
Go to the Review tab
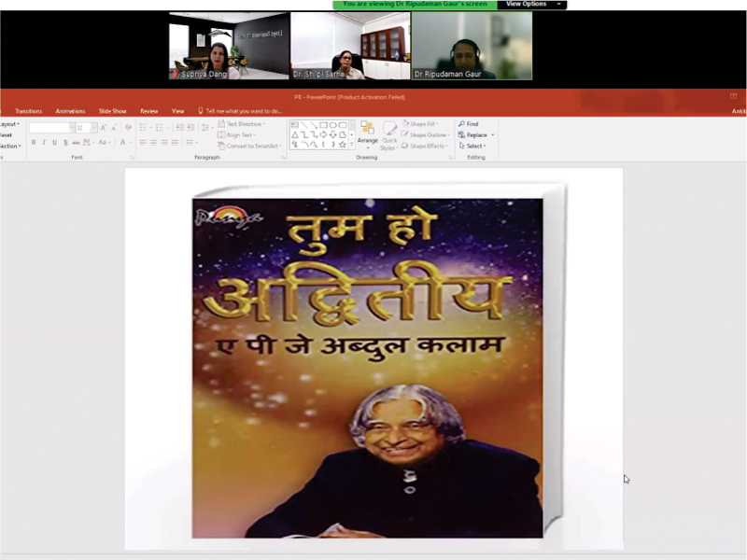point(149,111)
